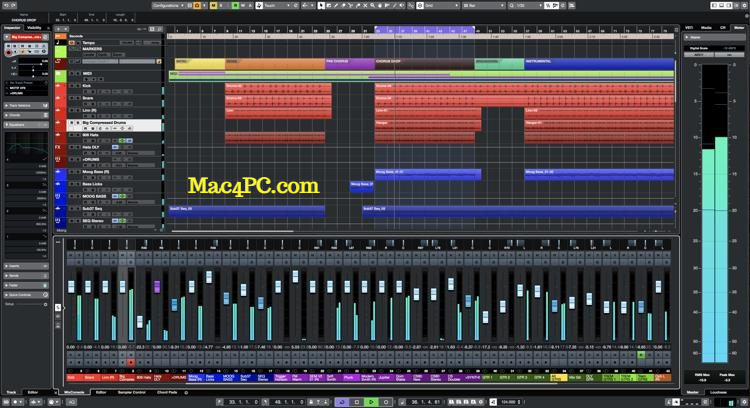Expand the Equalizers inspector section
The height and width of the screenshot is (408, 750).
point(26,124)
